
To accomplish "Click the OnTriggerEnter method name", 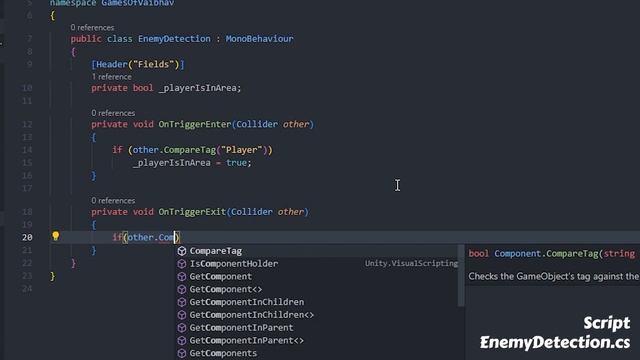I will (195, 124).
